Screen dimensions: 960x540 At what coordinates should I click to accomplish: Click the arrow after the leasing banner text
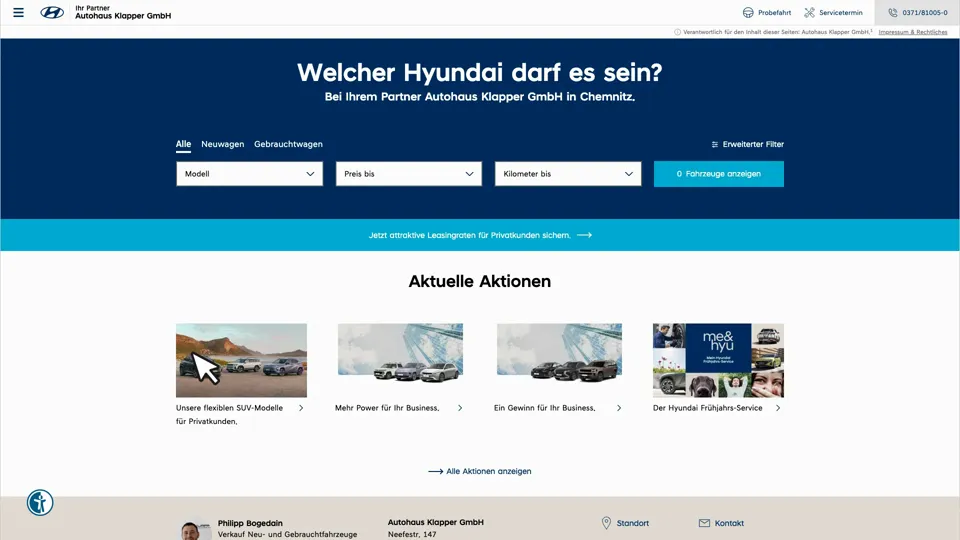(584, 235)
